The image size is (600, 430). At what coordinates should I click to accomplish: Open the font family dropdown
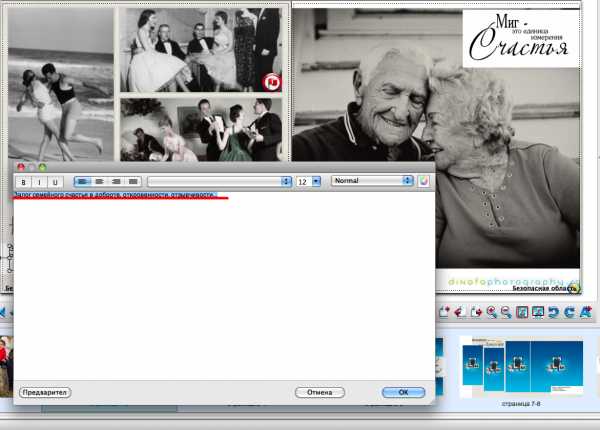[220, 181]
